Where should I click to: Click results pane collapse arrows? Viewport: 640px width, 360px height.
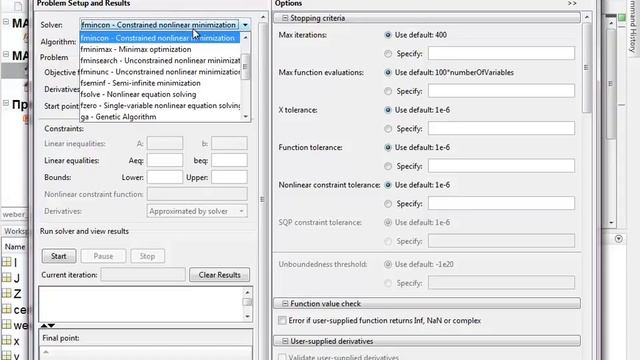click(48, 325)
